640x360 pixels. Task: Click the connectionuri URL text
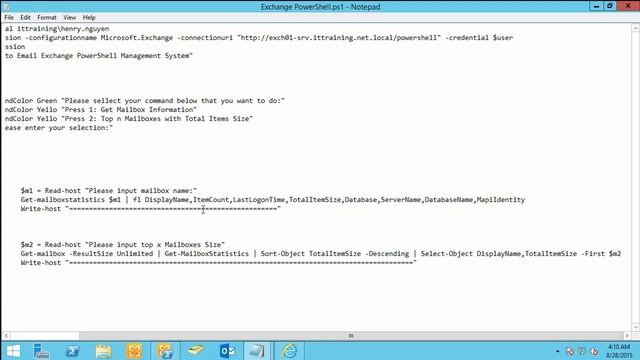[x=339, y=38]
